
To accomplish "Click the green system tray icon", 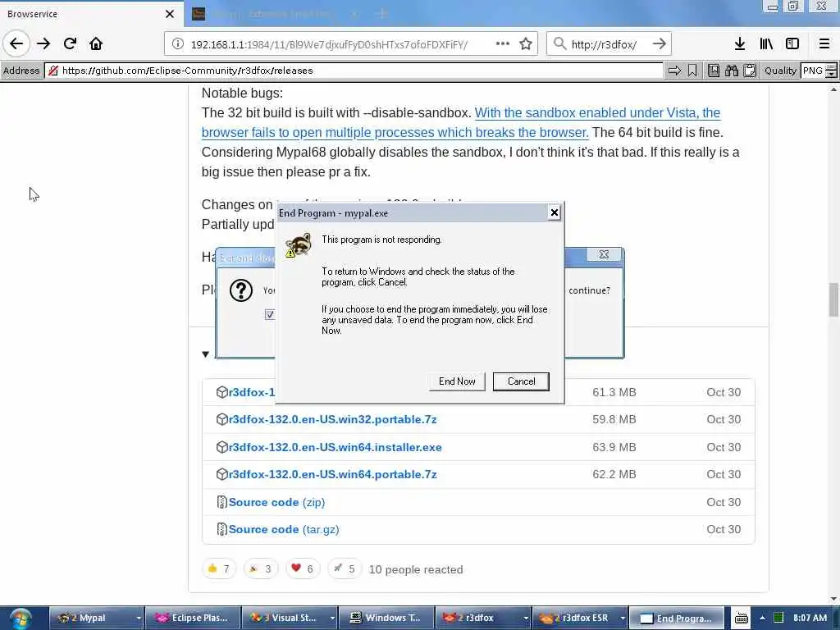I will point(778,618).
